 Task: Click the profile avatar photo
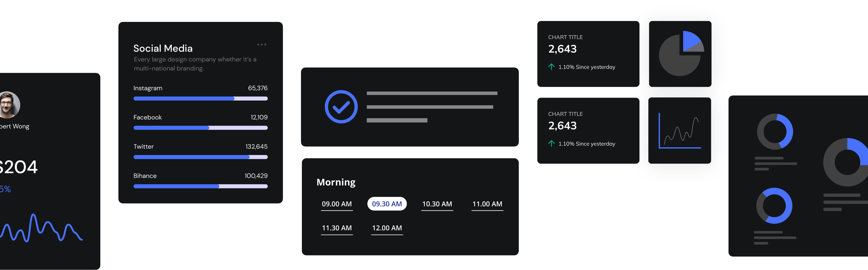point(8,105)
